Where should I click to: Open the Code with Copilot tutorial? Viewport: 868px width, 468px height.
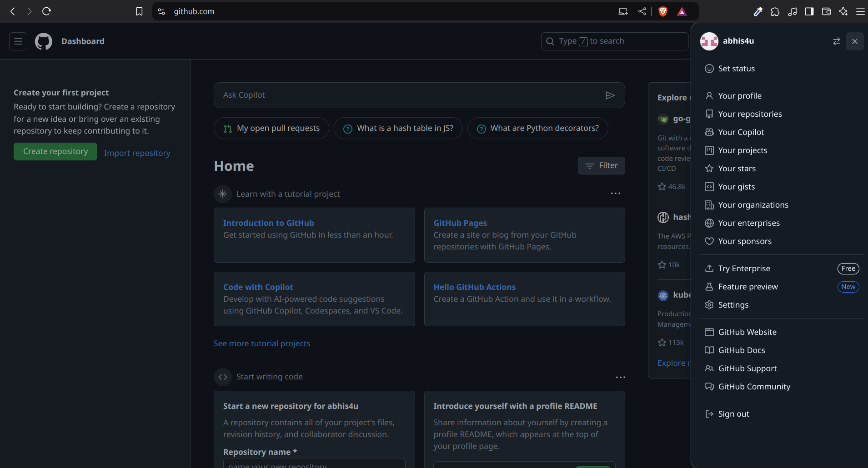[x=258, y=287]
